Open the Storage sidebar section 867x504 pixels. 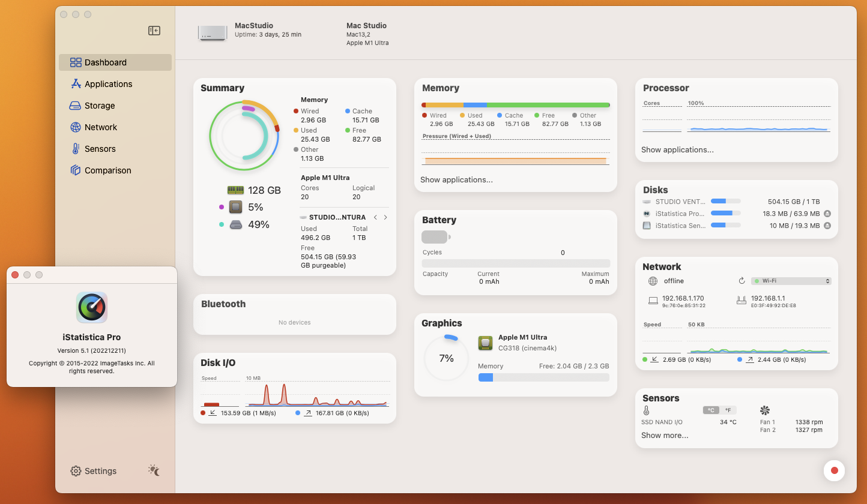coord(99,106)
